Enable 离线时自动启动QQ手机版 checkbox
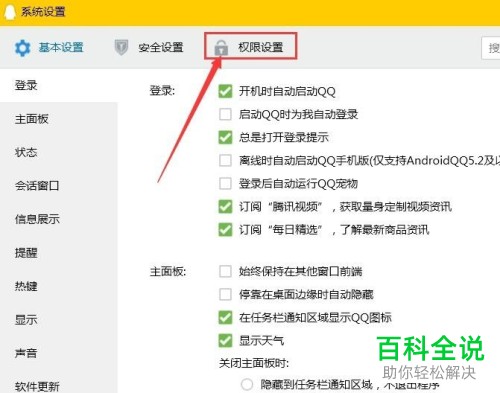The height and width of the screenshot is (393, 500). coord(225,160)
